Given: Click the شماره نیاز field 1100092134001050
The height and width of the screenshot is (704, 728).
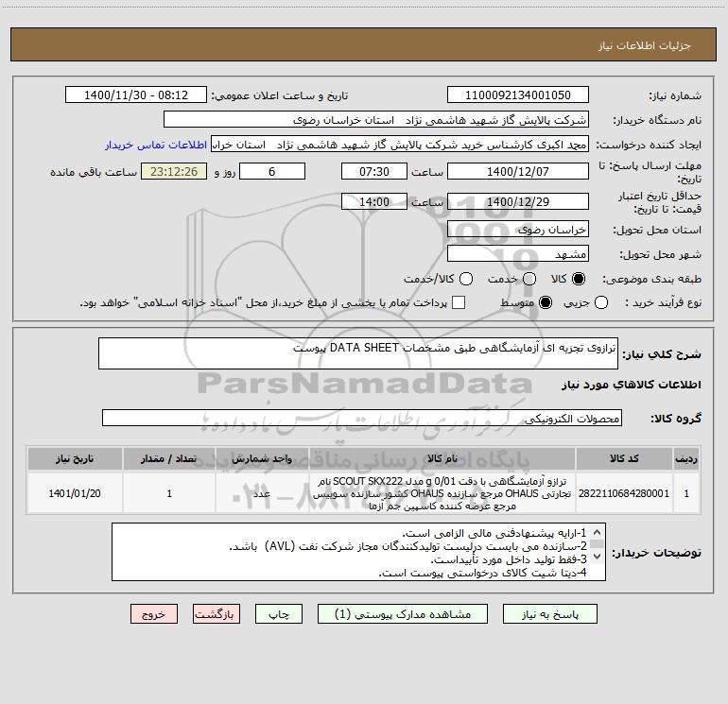Looking at the screenshot, I should tap(518, 94).
